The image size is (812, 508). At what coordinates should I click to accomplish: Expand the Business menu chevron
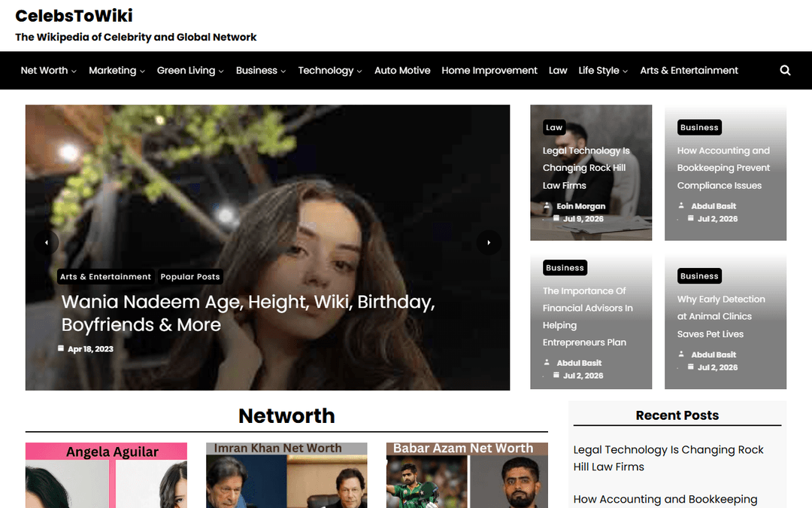[x=283, y=71]
